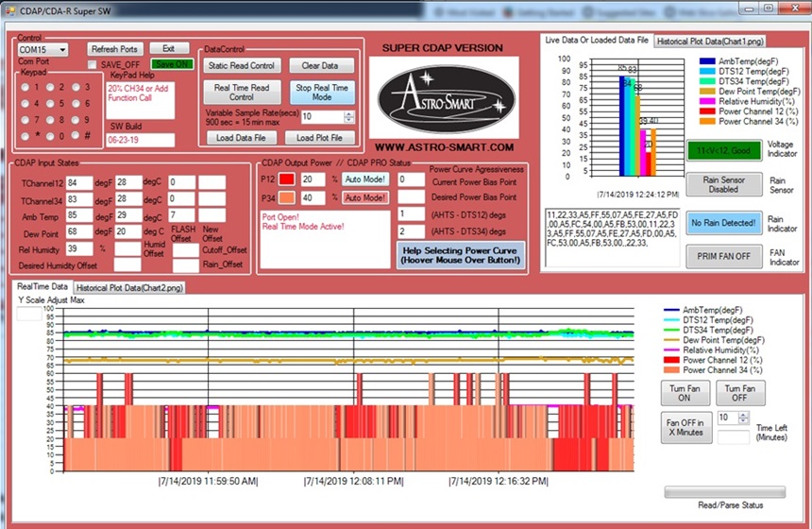Click the Astro-Smart logo image
The image size is (812, 529).
coord(444,97)
